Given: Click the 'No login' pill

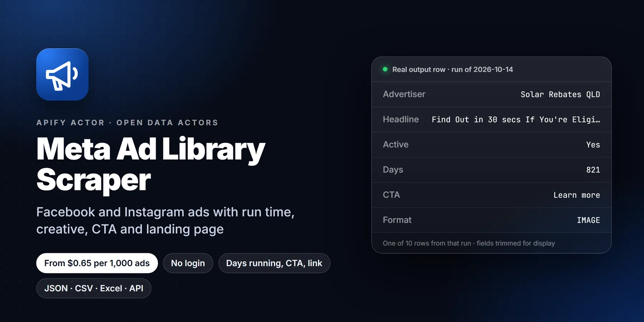Looking at the screenshot, I should coord(188,263).
